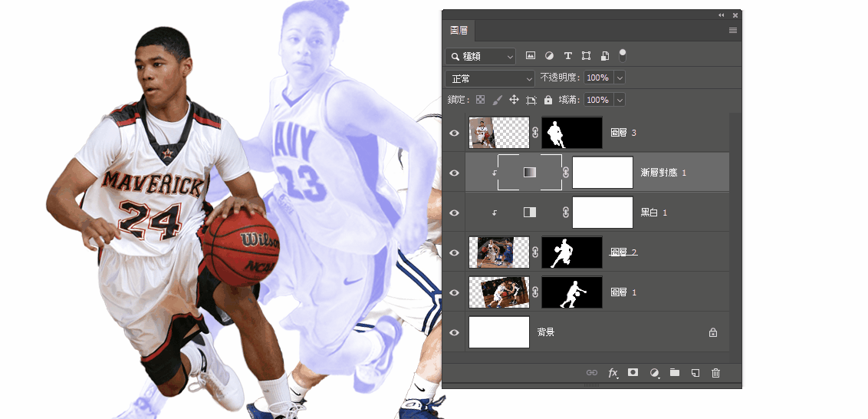Select the 圖層 1 layer name
Screen dimensions: 868x419
(x=623, y=292)
